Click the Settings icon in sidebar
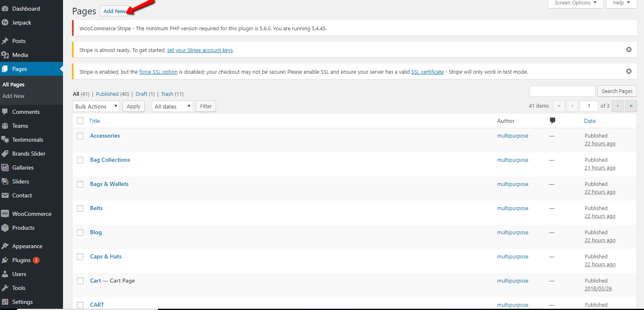The height and width of the screenshot is (310, 644). pyautogui.click(x=5, y=302)
